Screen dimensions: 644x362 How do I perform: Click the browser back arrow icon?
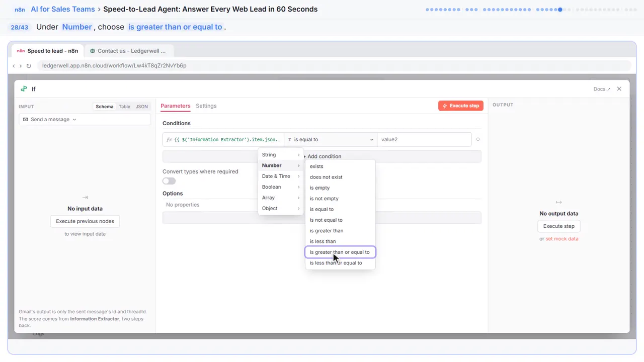click(x=14, y=66)
